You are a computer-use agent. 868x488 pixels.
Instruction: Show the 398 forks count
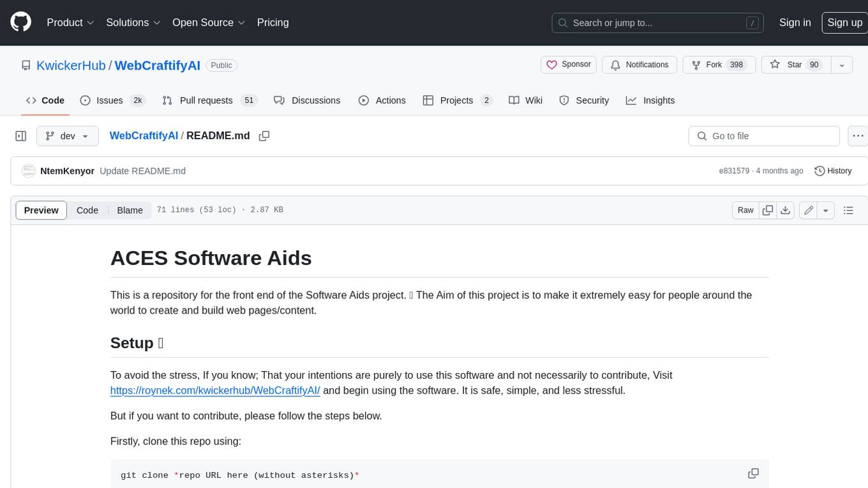[737, 65]
